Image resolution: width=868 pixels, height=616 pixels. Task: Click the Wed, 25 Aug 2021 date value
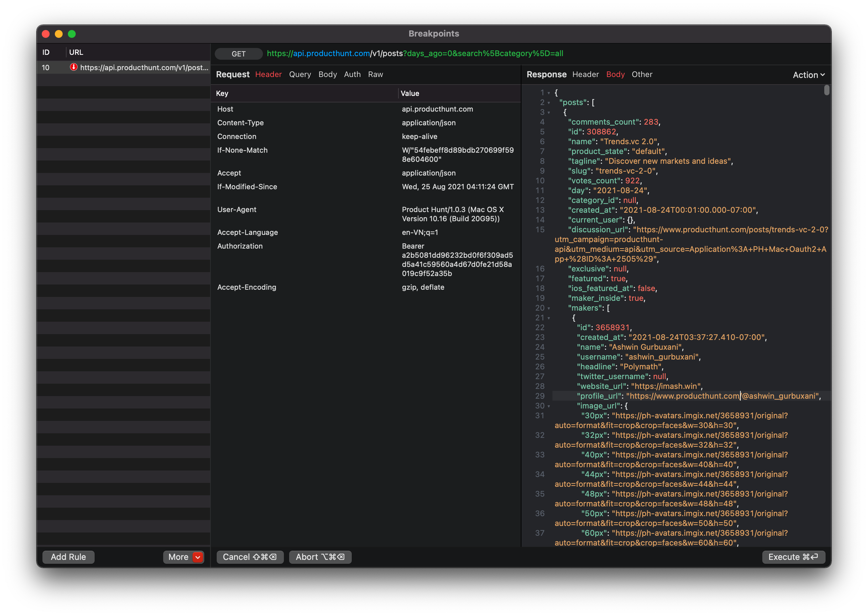point(457,187)
